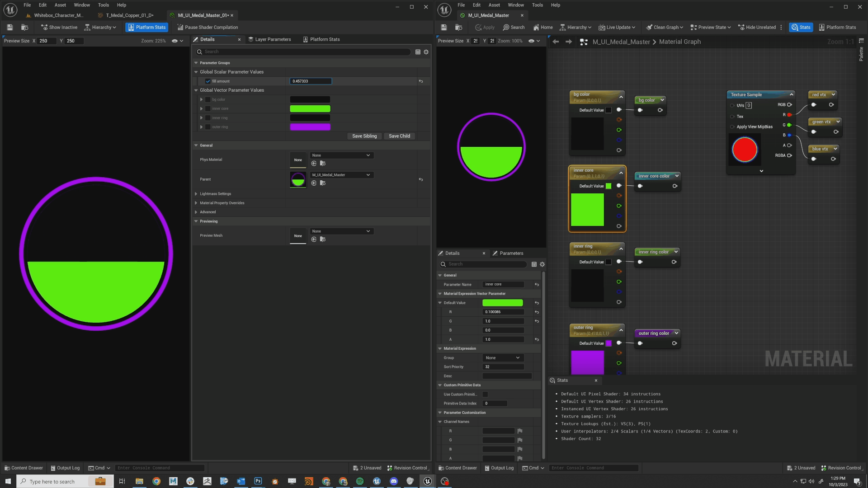The image size is (868, 488).
Task: Enable inner core override checkbox
Action: [x=208, y=108]
